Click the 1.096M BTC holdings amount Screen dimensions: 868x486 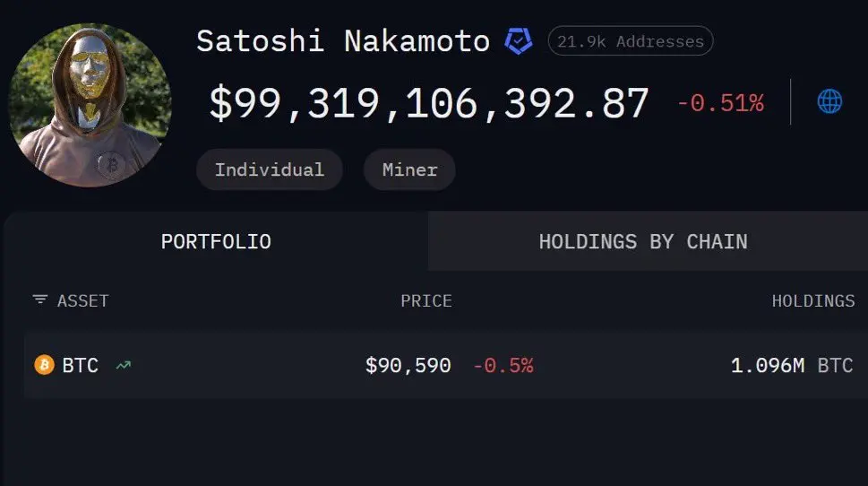[x=792, y=365]
